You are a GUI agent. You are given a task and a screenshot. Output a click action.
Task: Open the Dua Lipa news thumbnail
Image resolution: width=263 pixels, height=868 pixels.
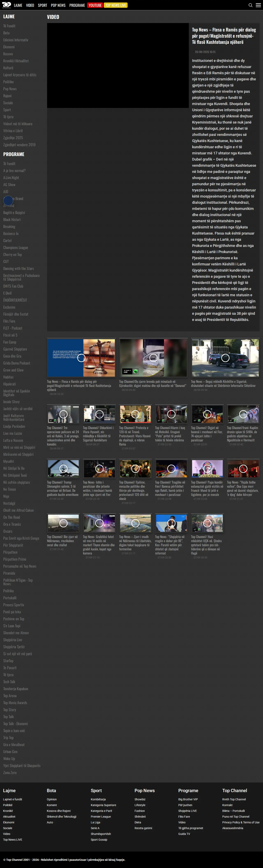(x=243, y=468)
